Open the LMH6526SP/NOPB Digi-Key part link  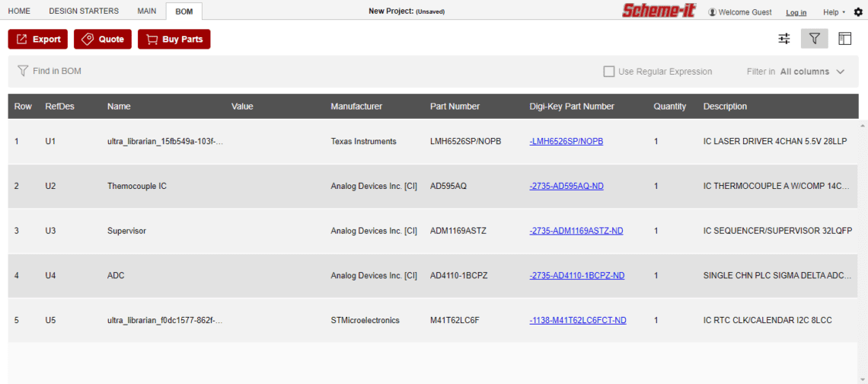click(x=566, y=142)
